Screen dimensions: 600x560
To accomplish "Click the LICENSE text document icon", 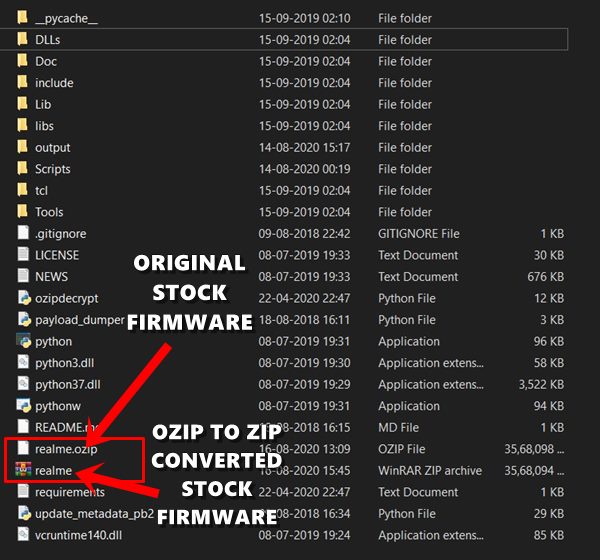I will (23, 254).
